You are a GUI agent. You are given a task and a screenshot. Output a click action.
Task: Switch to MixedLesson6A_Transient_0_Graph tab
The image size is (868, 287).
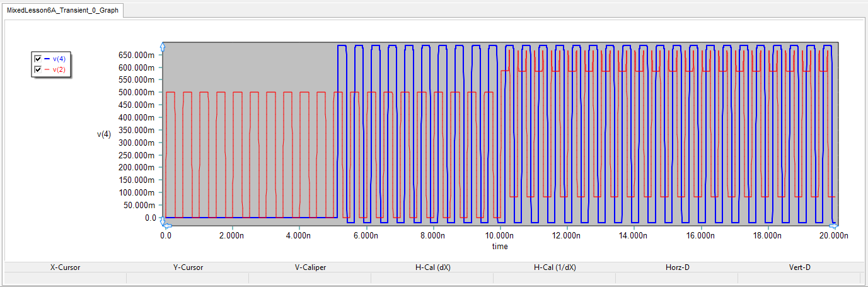coord(62,11)
